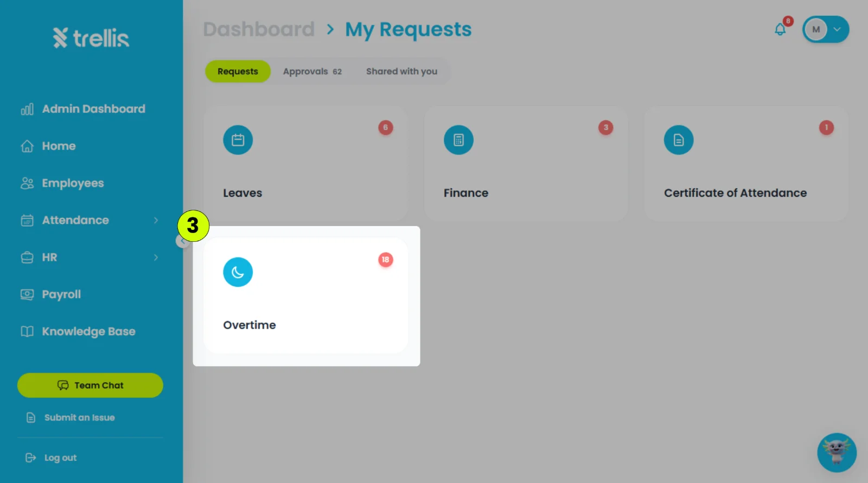868x483 pixels.
Task: Click the Submit an Issue document icon
Action: [x=31, y=417]
